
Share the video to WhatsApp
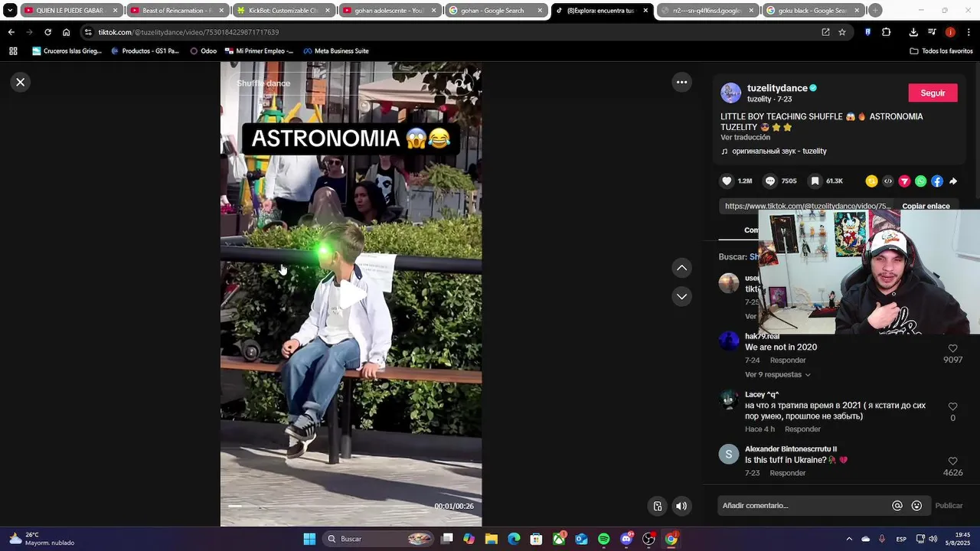920,181
